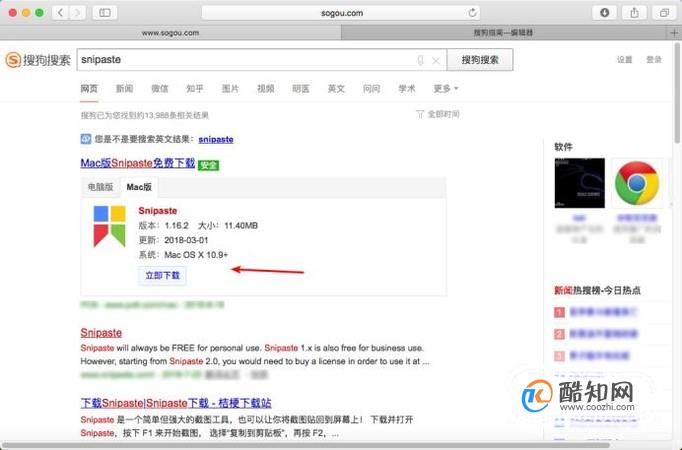The image size is (682, 450).
Task: Select the 图片 search category
Action: pyautogui.click(x=230, y=89)
